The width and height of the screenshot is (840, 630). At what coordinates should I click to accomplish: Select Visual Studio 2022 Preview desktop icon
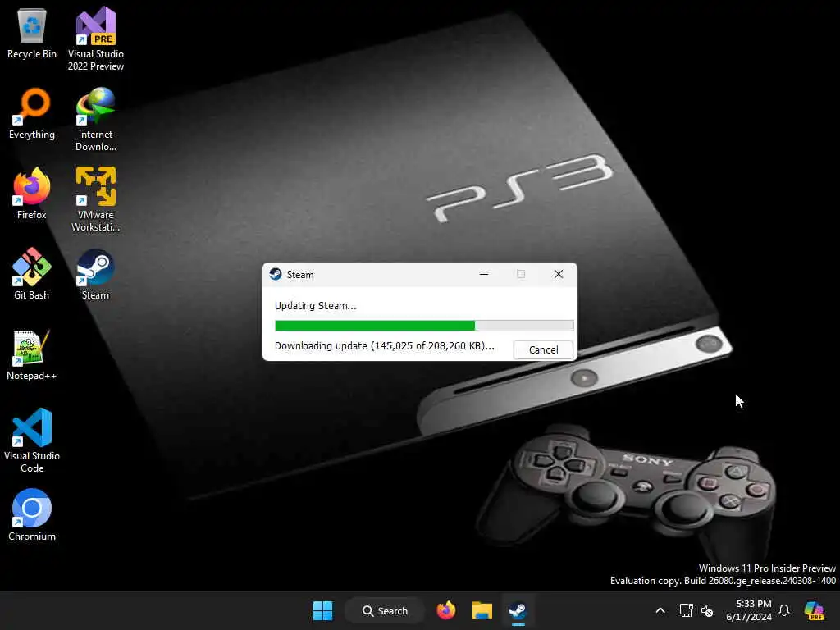coord(95,39)
